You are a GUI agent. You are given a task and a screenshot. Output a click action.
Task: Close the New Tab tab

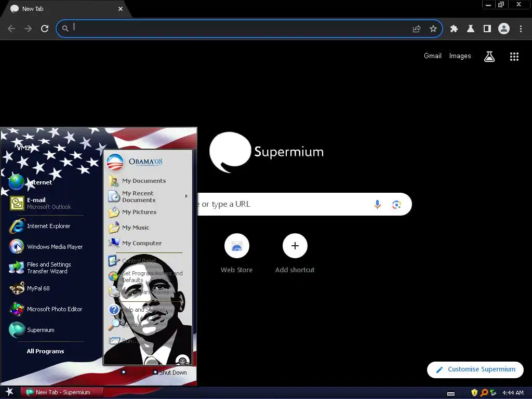click(x=120, y=9)
